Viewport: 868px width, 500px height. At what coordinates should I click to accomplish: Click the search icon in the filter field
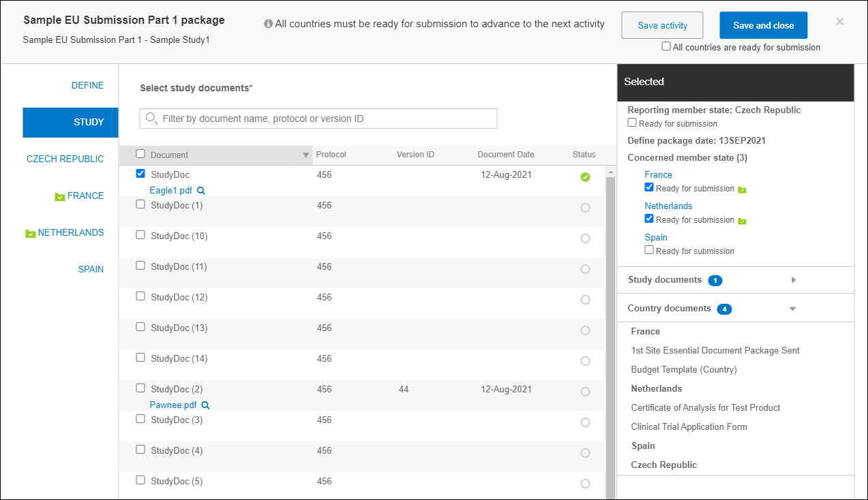pos(151,118)
